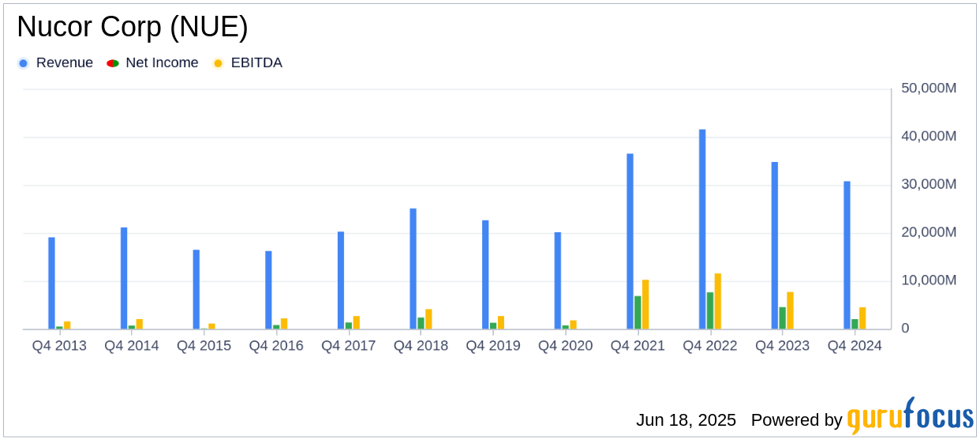This screenshot has width=980, height=440.
Task: Select the Q4 2018 EBITDA bar
Action: (x=428, y=319)
